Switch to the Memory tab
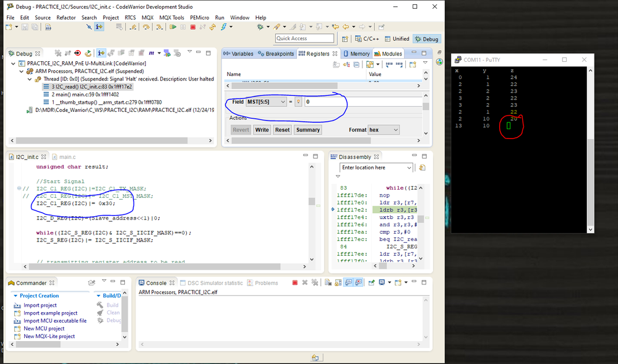Viewport: 618px width, 364px height. point(356,54)
